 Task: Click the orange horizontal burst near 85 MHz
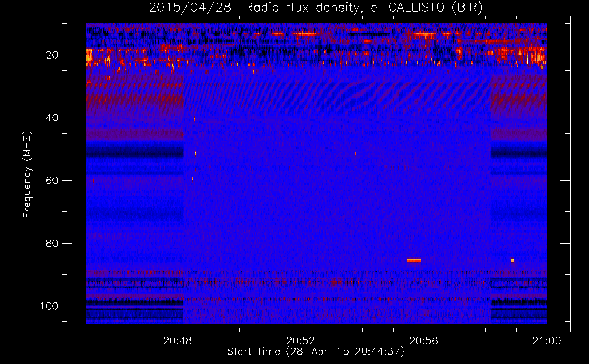pyautogui.click(x=414, y=260)
